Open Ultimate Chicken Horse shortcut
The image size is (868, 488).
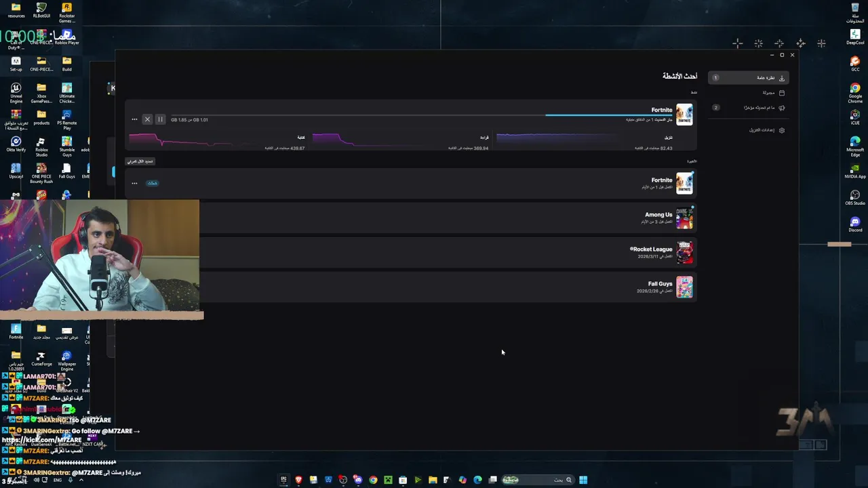[66, 92]
